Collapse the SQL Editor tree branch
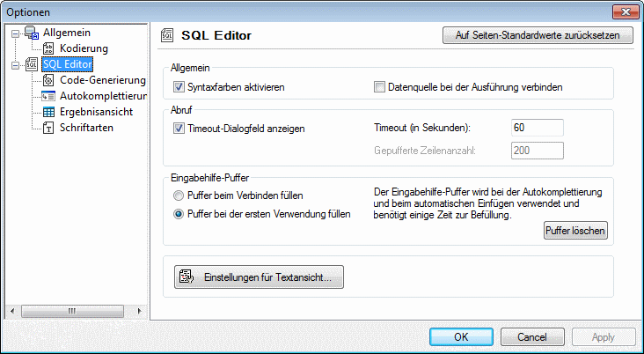Viewport: 644px width, 354px height. pyautogui.click(x=14, y=64)
